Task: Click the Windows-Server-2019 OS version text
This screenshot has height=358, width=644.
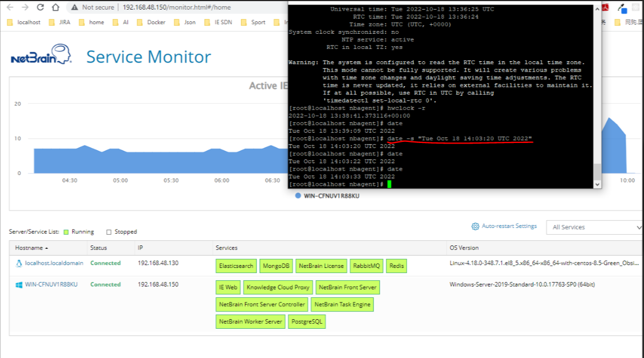Action: (x=522, y=284)
